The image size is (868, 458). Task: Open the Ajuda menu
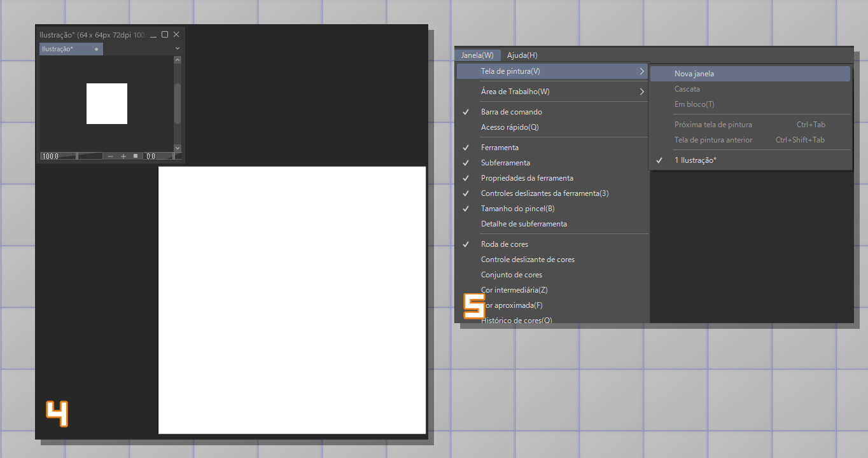(522, 55)
